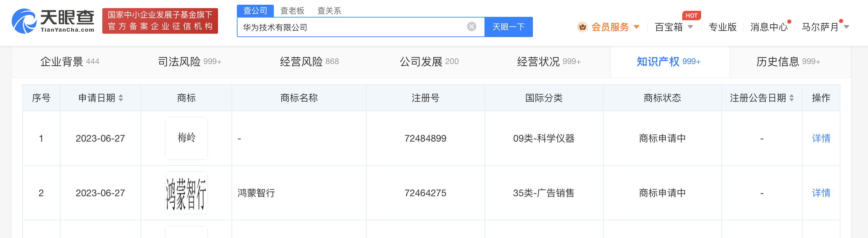Click the HOT badge above 百宝箱
Image resolution: width=868 pixels, height=238 pixels.
click(x=691, y=16)
